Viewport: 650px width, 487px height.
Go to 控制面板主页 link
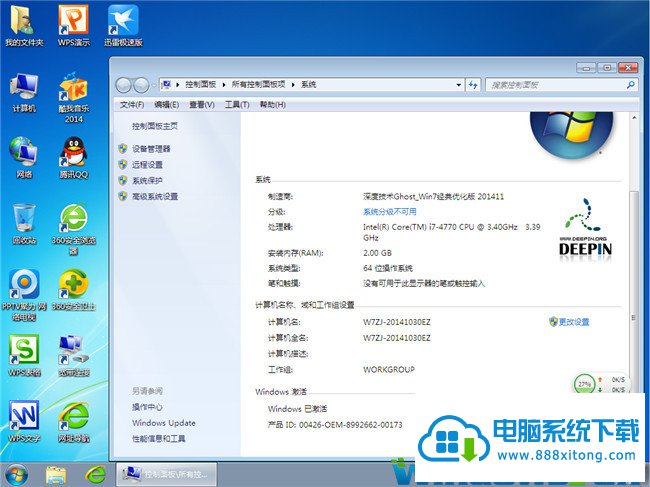point(155,126)
